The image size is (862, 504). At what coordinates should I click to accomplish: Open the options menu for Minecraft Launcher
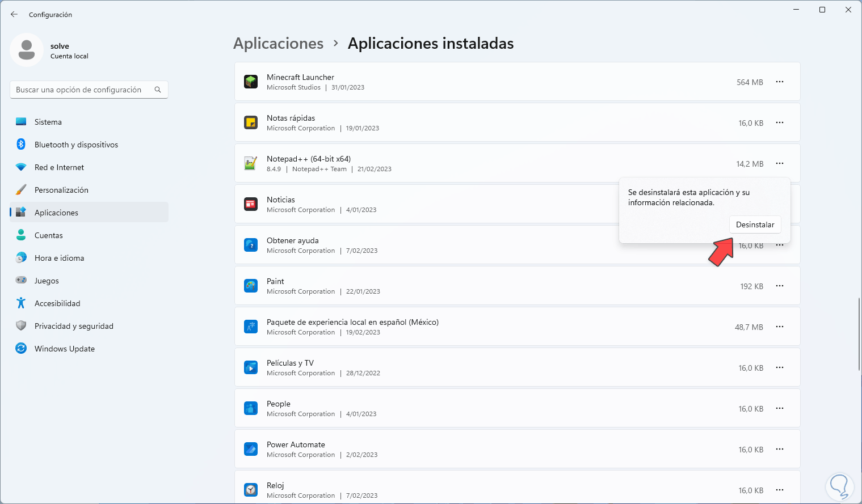click(x=780, y=82)
